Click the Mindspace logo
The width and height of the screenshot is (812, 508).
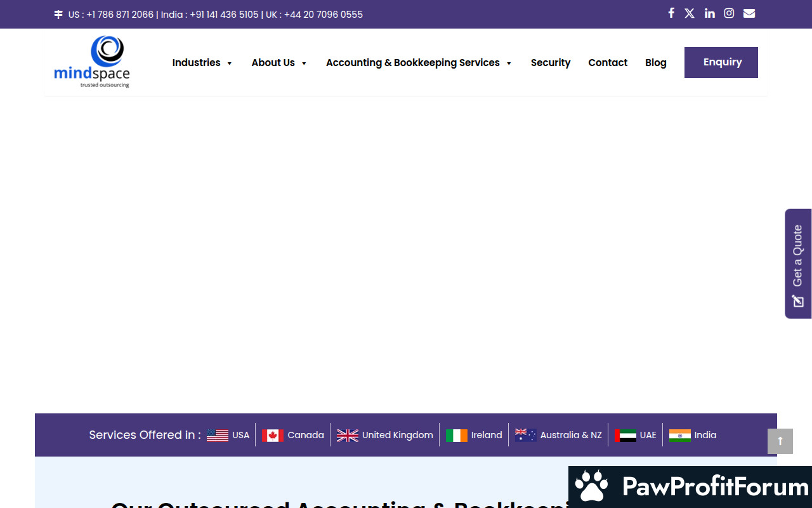pyautogui.click(x=92, y=62)
